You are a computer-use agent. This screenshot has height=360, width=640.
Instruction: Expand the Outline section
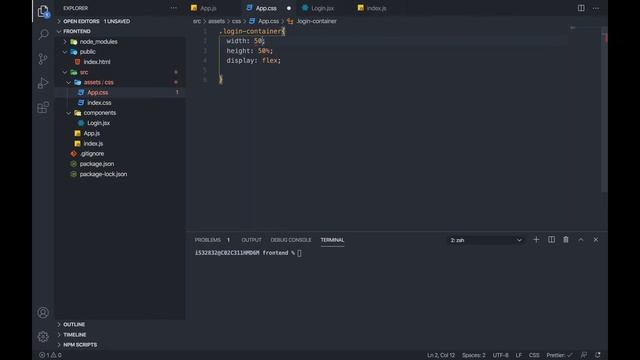pos(74,324)
